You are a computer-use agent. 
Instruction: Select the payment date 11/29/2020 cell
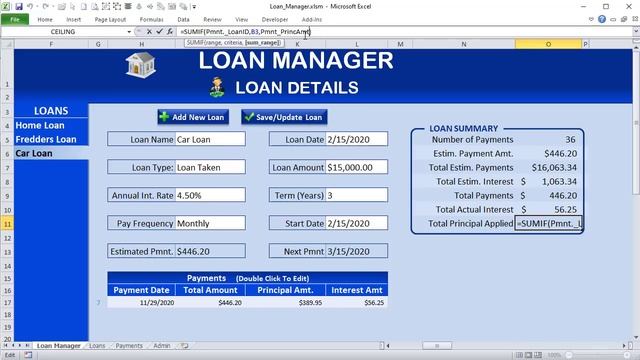pos(141,302)
